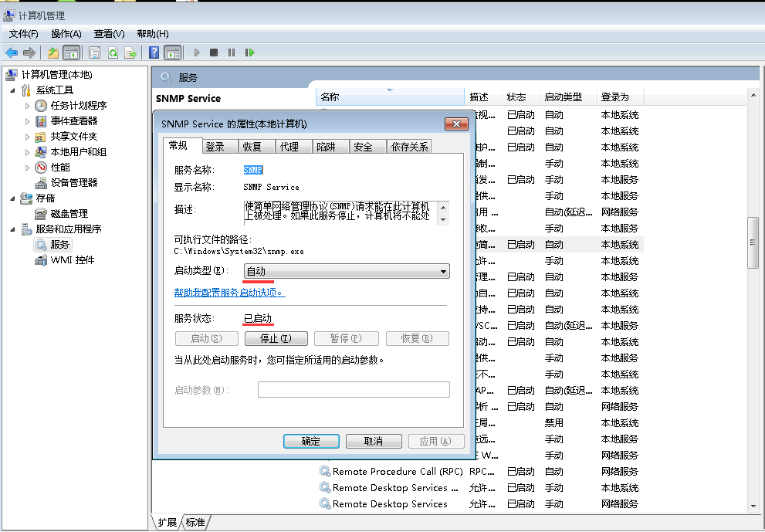Image resolution: width=765 pixels, height=532 pixels.
Task: Click the Restart Service toolbar icon
Action: tap(249, 53)
